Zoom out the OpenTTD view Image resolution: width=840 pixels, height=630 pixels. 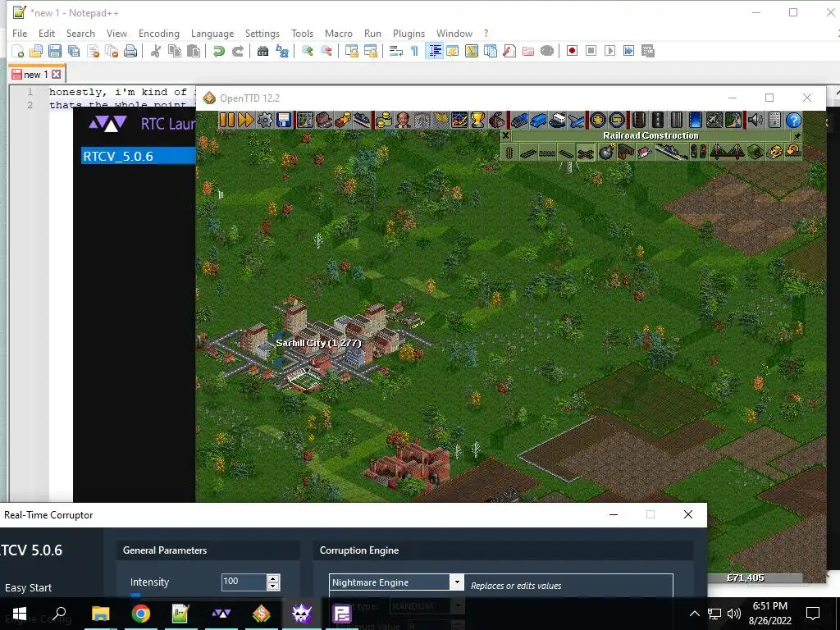617,120
